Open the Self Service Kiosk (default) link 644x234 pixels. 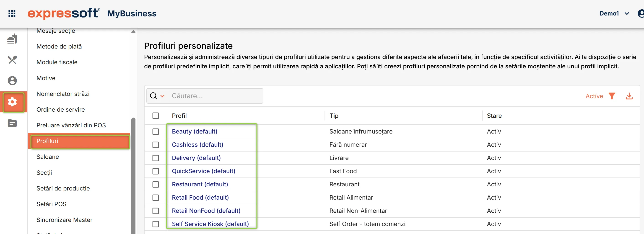point(210,224)
